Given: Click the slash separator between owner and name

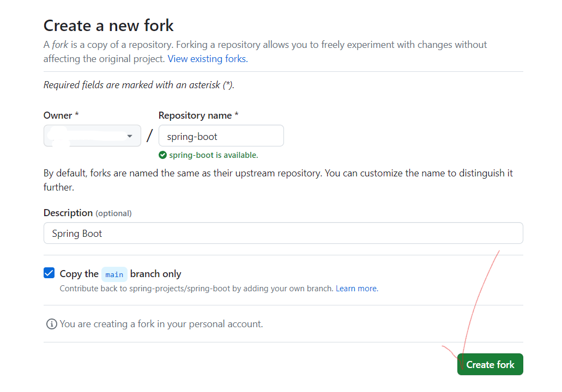Looking at the screenshot, I should (x=150, y=136).
